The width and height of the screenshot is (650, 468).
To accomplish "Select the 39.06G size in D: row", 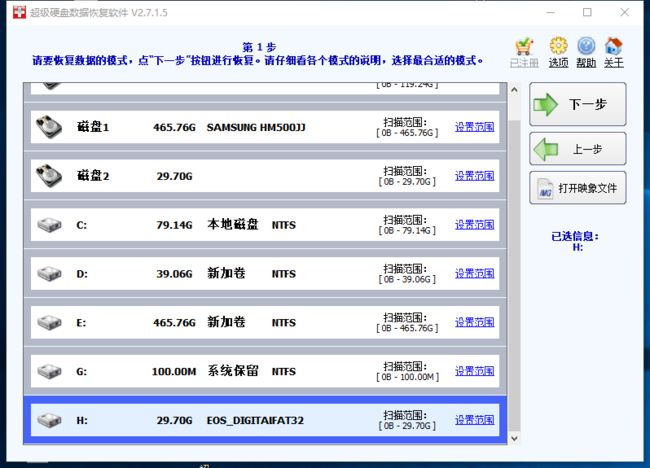I will pos(174,274).
